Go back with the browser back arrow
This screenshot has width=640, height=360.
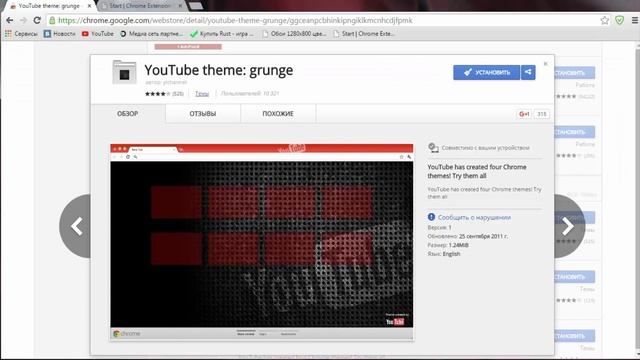point(9,20)
